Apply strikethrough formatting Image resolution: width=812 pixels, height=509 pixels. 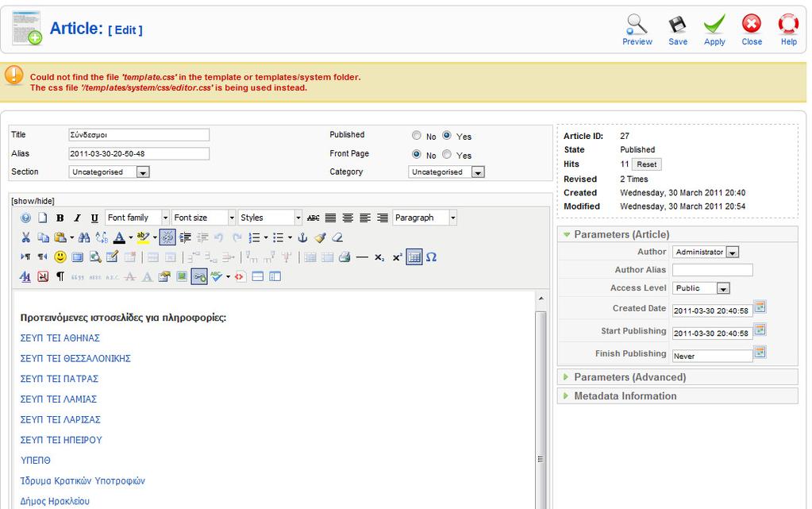click(314, 218)
